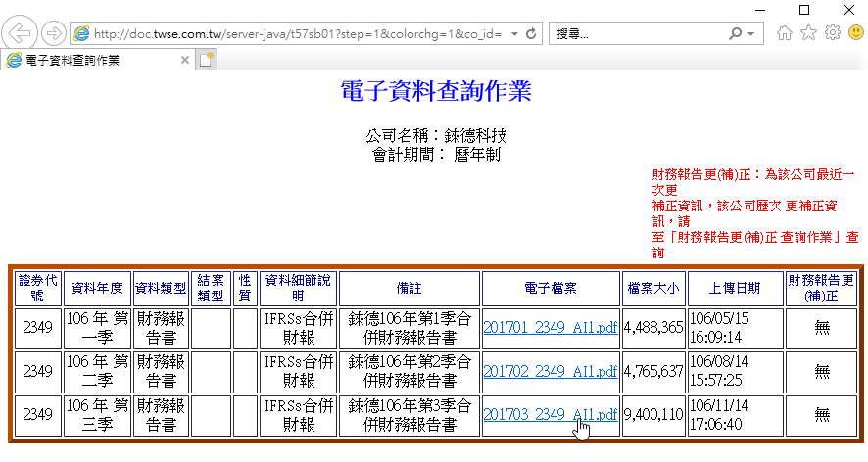This screenshot has width=868, height=462.
Task: Click the 證券代號 column header
Action: click(x=37, y=289)
